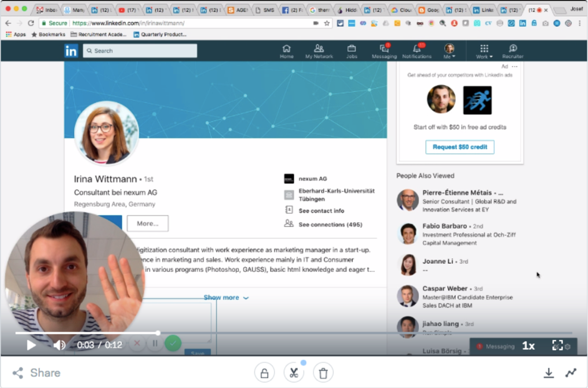Open My Network in LinkedIn nav
The height and width of the screenshot is (388, 588).
click(x=319, y=51)
